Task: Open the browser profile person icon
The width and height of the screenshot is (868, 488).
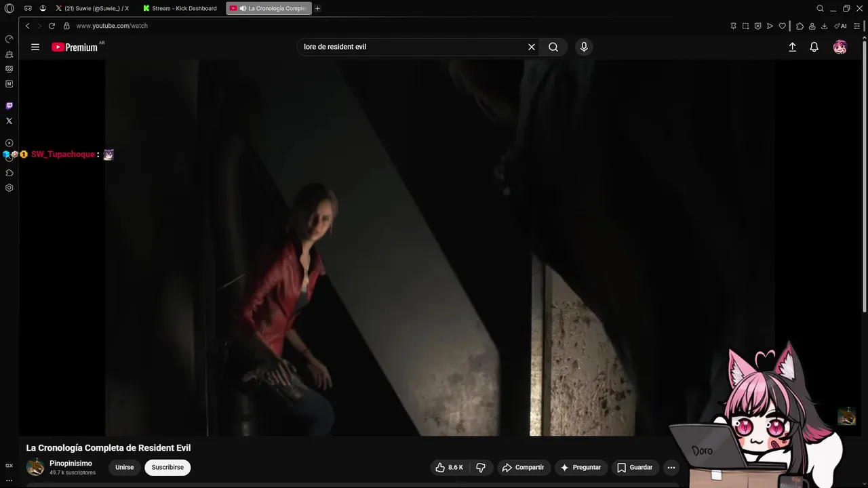Action: click(x=812, y=26)
